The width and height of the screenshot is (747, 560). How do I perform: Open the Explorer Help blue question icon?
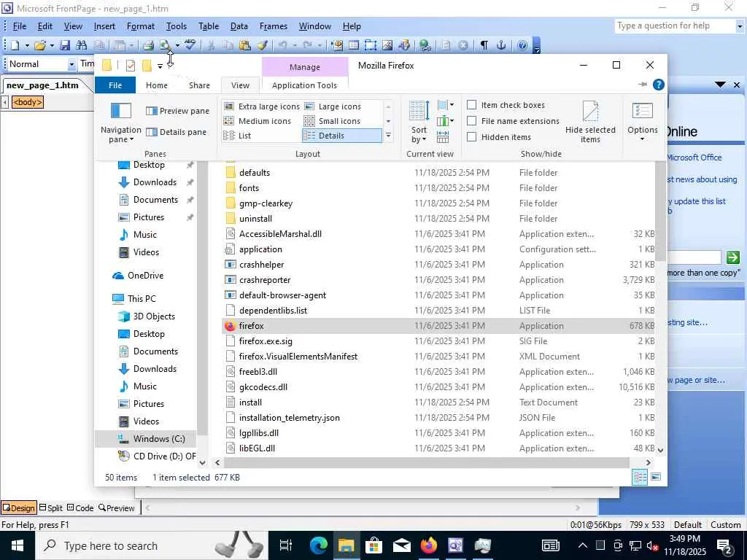659,85
